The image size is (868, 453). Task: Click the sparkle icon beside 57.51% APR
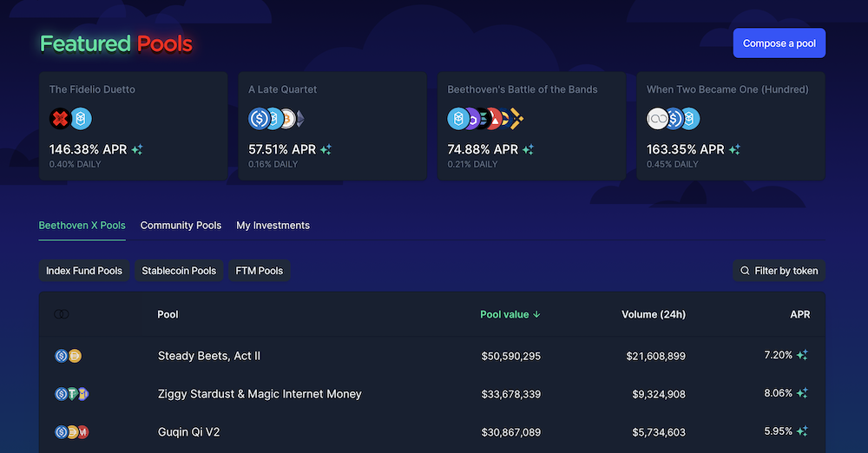325,150
